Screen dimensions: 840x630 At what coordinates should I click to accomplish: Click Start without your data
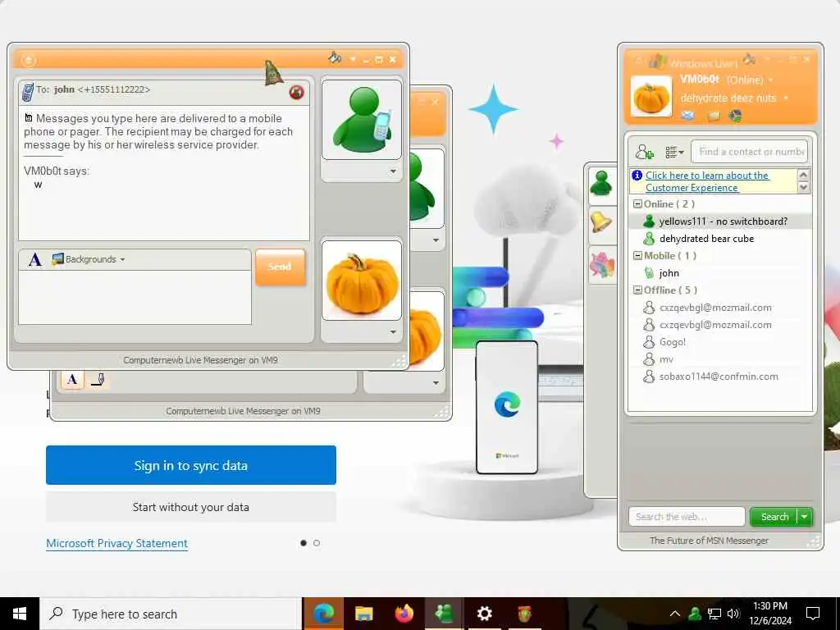coord(190,507)
